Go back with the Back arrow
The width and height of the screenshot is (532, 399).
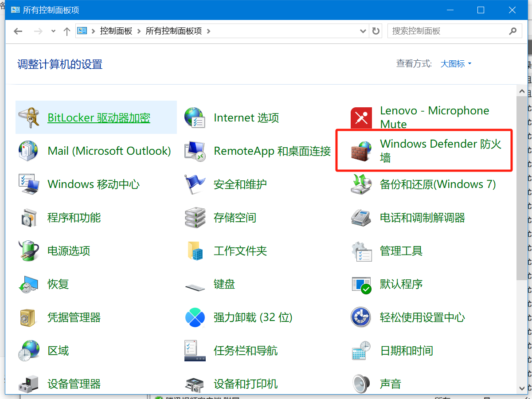(x=18, y=31)
